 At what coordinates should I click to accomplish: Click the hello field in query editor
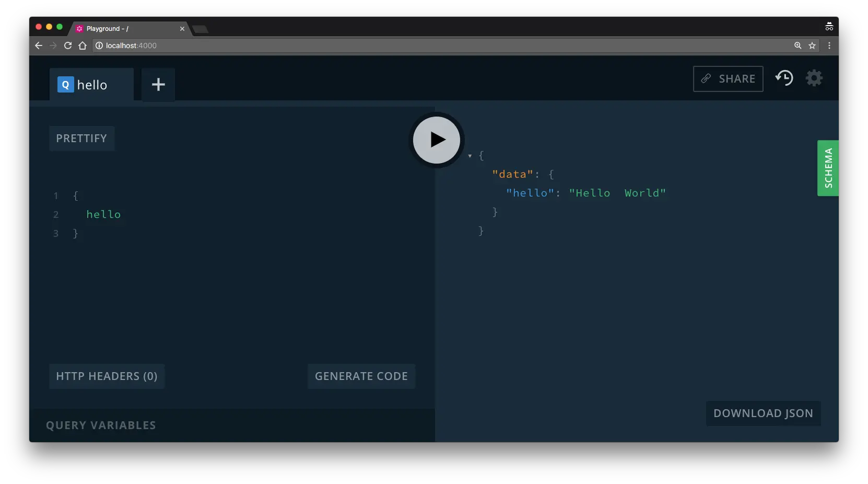pos(103,214)
